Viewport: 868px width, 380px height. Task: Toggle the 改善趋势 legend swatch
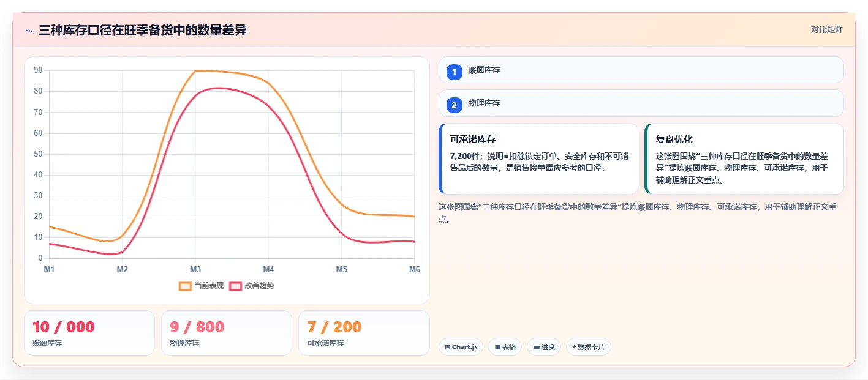(235, 286)
